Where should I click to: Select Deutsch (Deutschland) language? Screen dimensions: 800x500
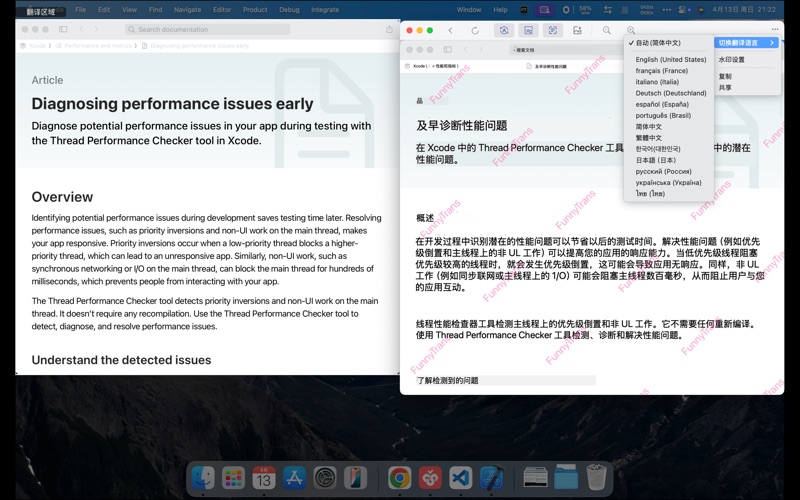tap(670, 93)
